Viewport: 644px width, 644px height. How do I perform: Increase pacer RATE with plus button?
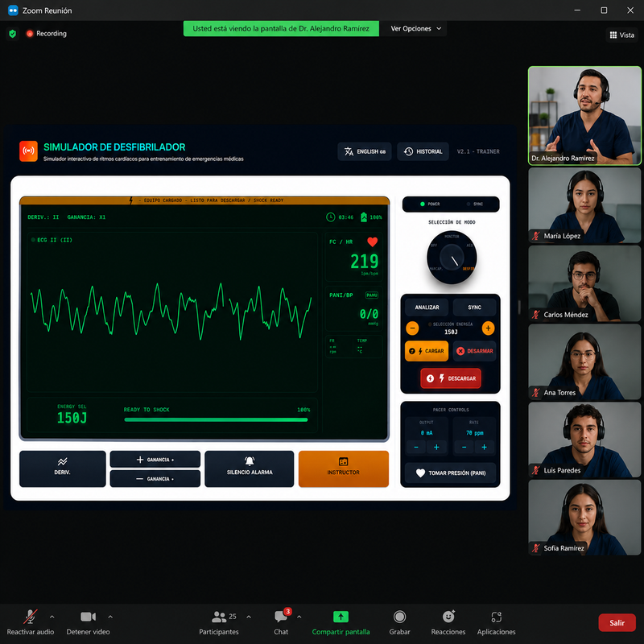click(x=485, y=448)
